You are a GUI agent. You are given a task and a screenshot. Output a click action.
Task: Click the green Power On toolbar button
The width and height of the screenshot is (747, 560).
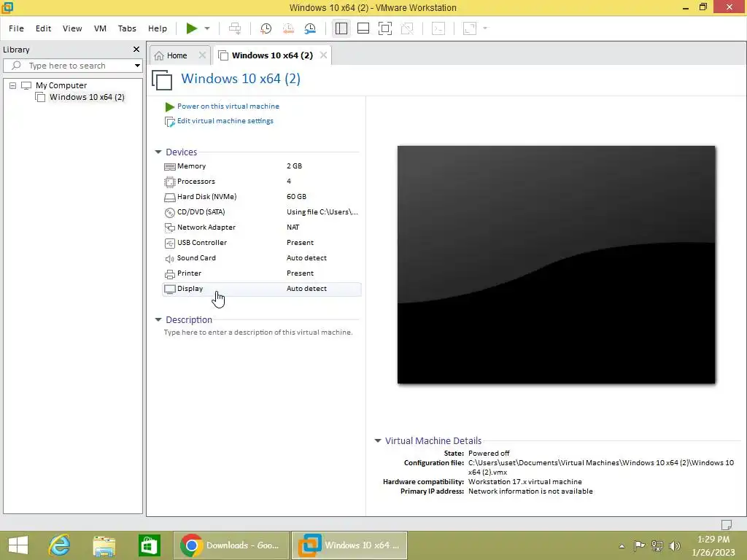click(192, 28)
